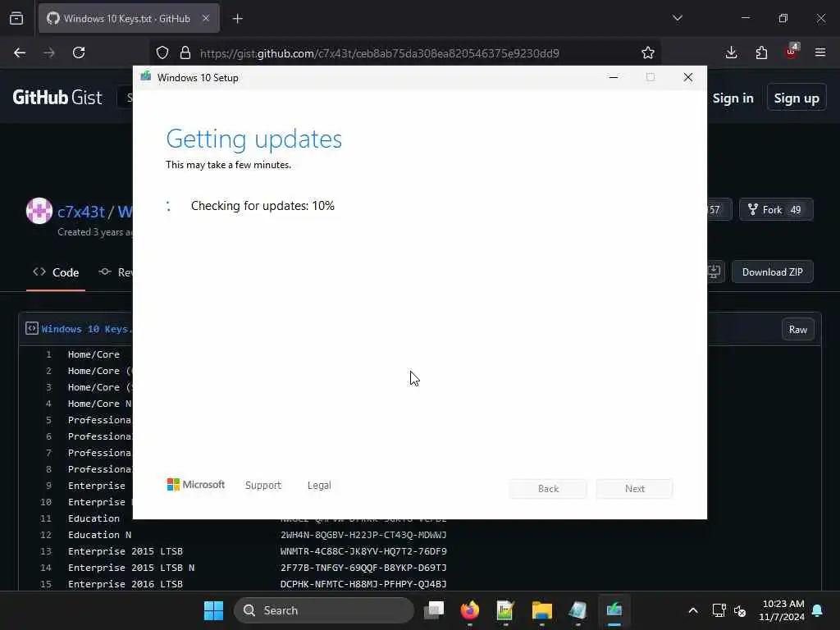Image resolution: width=840 pixels, height=630 pixels.
Task: Close the Windows 10 Keys.txt browser tab
Action: (206, 18)
